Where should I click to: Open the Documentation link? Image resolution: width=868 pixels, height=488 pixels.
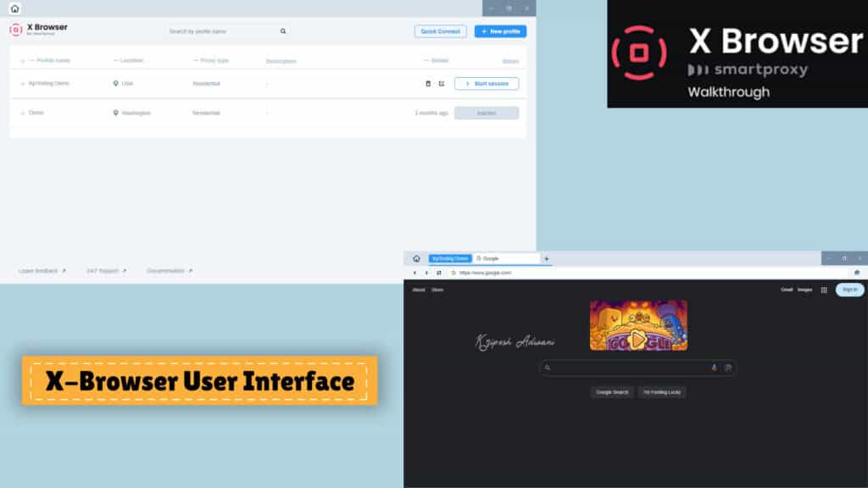point(164,271)
